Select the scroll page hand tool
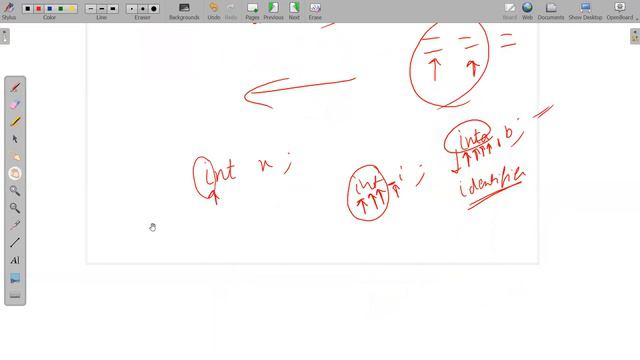The height and width of the screenshot is (360, 640). tap(15, 173)
